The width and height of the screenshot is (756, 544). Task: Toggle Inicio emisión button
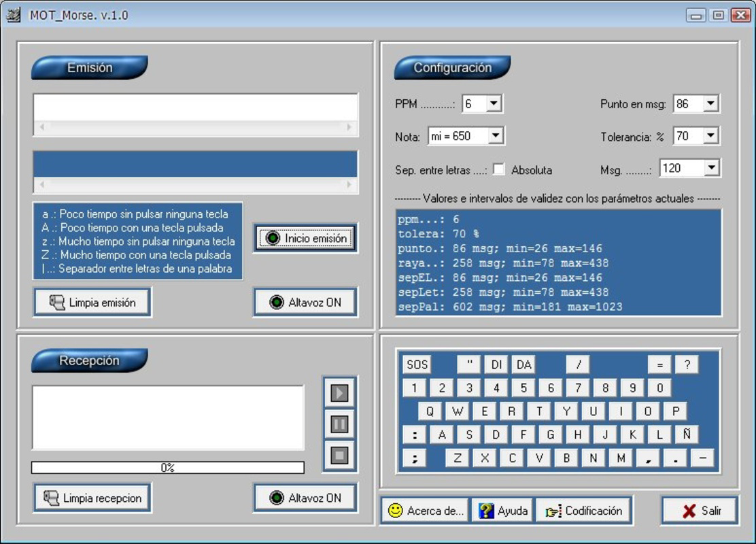coord(306,238)
